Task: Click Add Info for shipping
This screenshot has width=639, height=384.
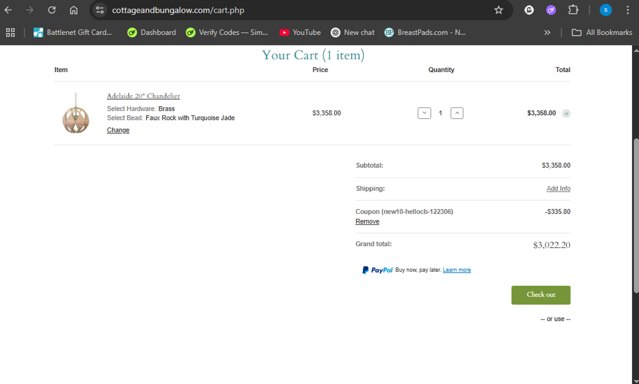Action: (558, 188)
